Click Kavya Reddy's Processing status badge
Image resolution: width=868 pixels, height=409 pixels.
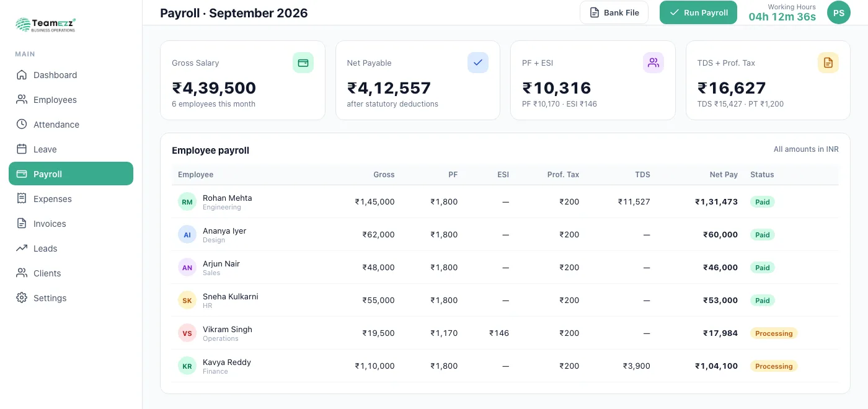[774, 366]
